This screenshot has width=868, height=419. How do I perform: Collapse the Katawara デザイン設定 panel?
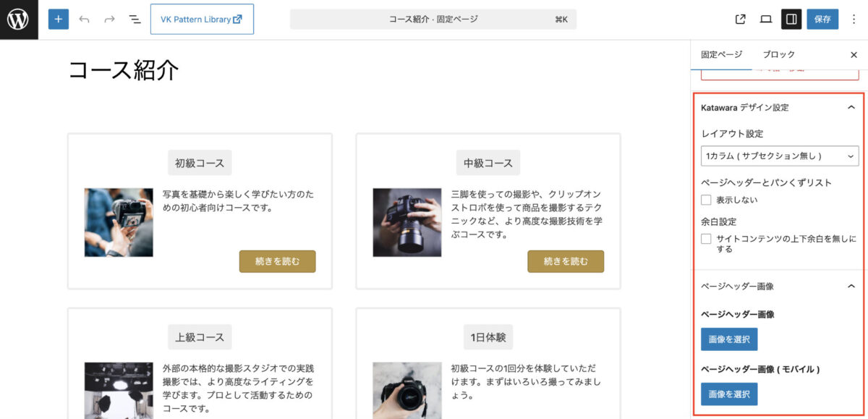tap(851, 107)
